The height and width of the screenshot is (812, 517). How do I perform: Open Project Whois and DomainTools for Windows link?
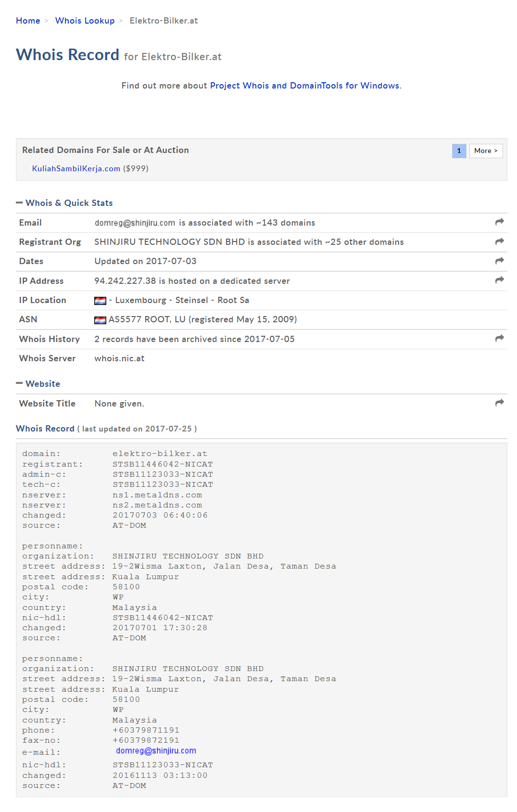click(304, 86)
